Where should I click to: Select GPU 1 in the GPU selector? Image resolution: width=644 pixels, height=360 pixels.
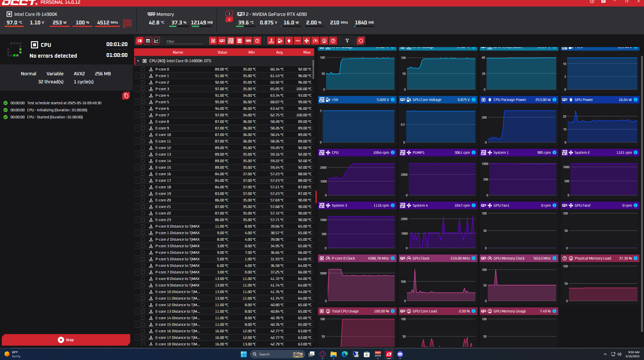coord(229,14)
